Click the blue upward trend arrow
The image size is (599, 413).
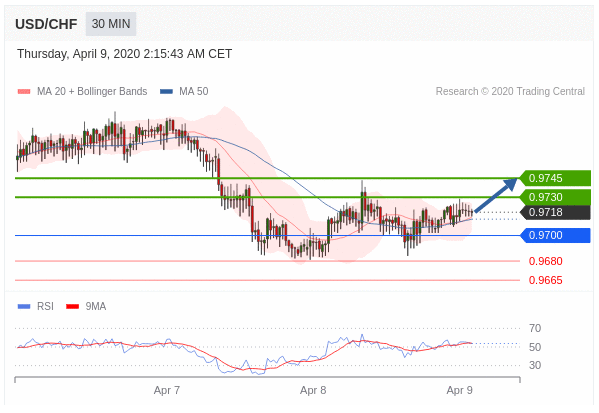point(495,195)
